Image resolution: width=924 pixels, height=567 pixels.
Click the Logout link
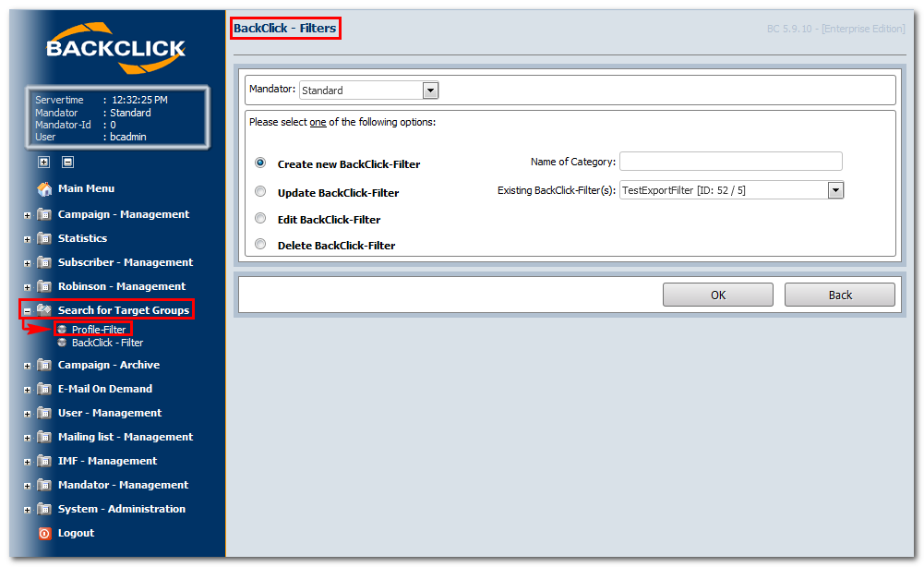(76, 533)
